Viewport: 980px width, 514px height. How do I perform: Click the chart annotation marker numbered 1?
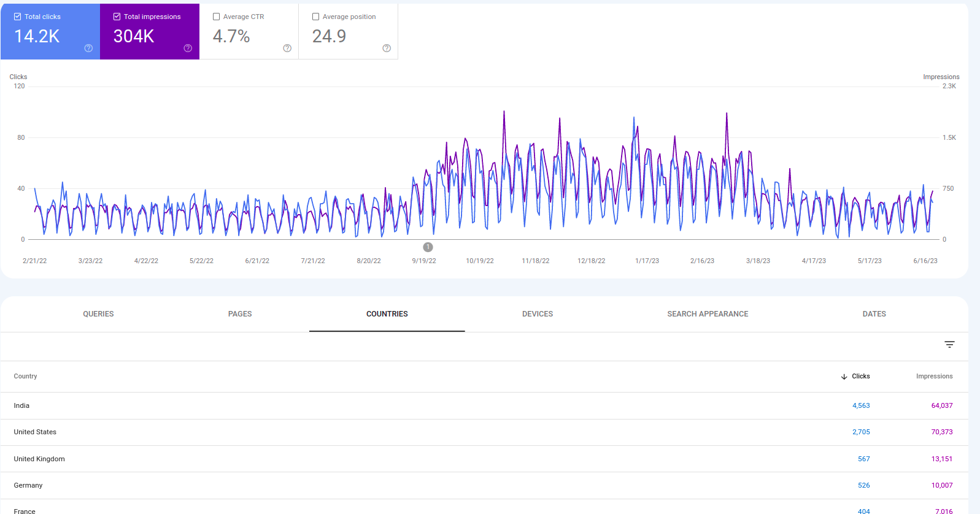pos(428,247)
